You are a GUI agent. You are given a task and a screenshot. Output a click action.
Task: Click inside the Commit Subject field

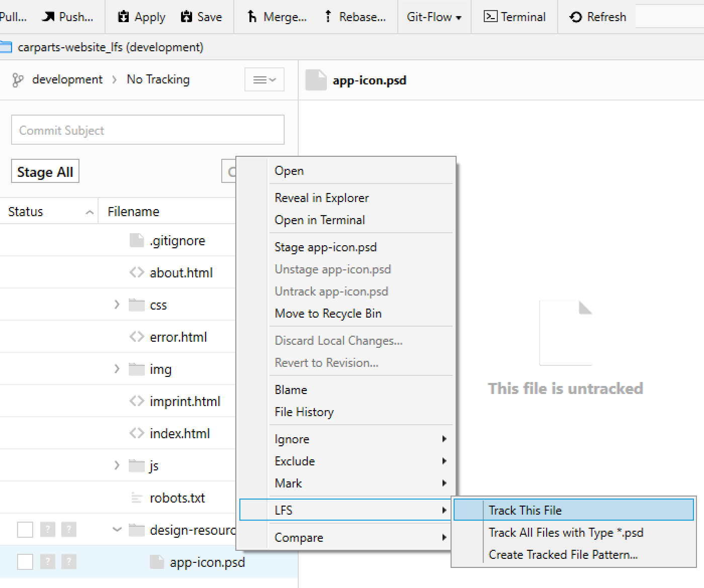147,130
